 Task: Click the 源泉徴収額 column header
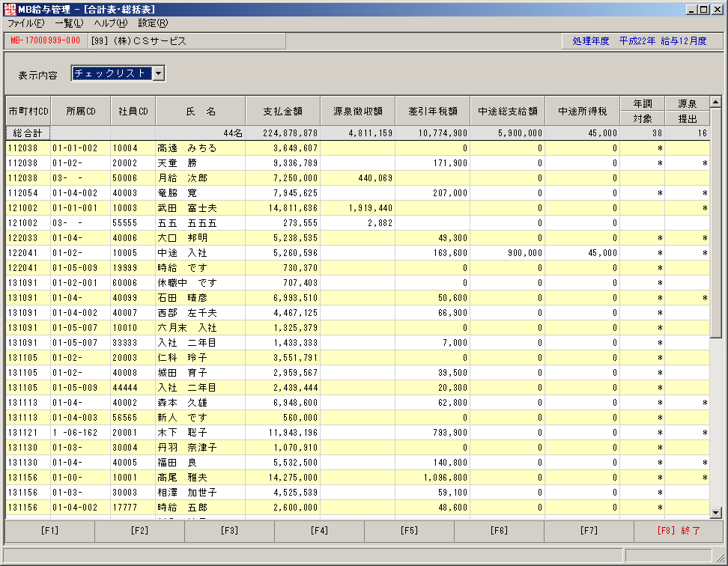coord(357,112)
